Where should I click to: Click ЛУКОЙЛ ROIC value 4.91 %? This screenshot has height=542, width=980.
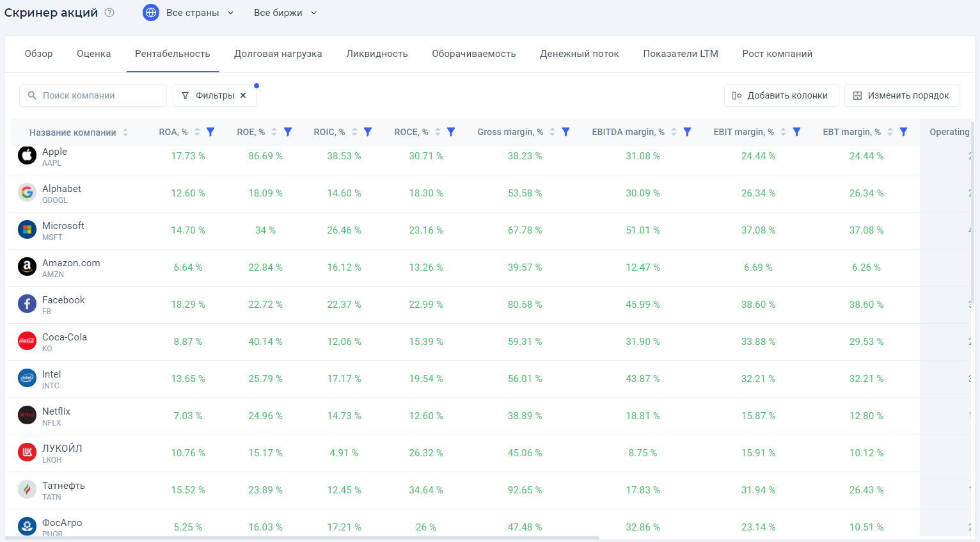pos(344,453)
